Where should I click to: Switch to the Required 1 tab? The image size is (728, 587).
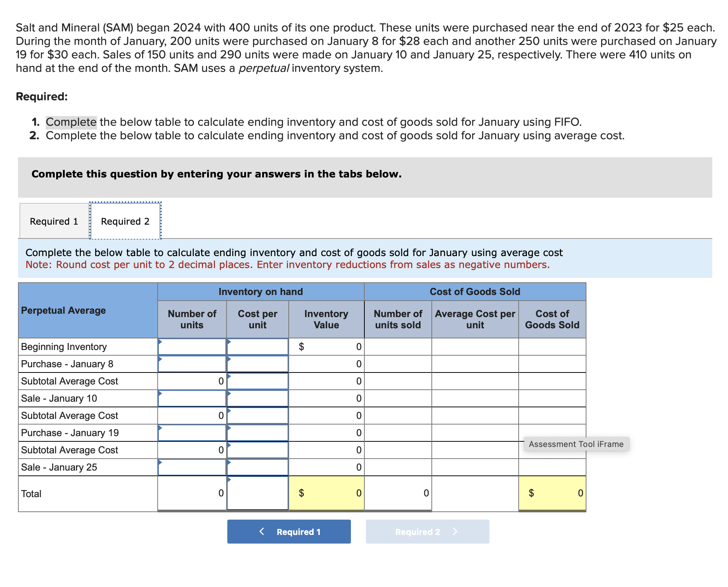pyautogui.click(x=54, y=221)
